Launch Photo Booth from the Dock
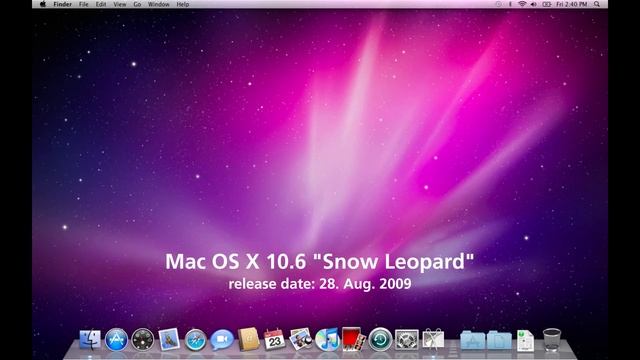 point(353,339)
